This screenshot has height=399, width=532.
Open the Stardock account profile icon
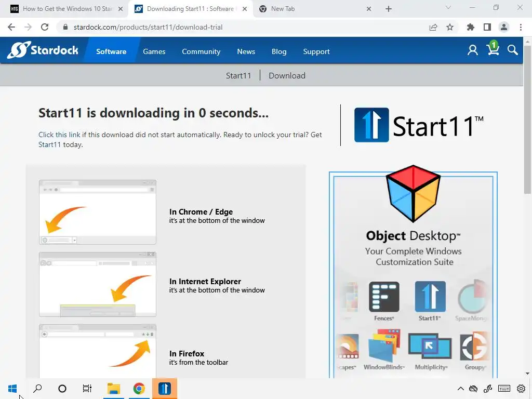pyautogui.click(x=472, y=50)
